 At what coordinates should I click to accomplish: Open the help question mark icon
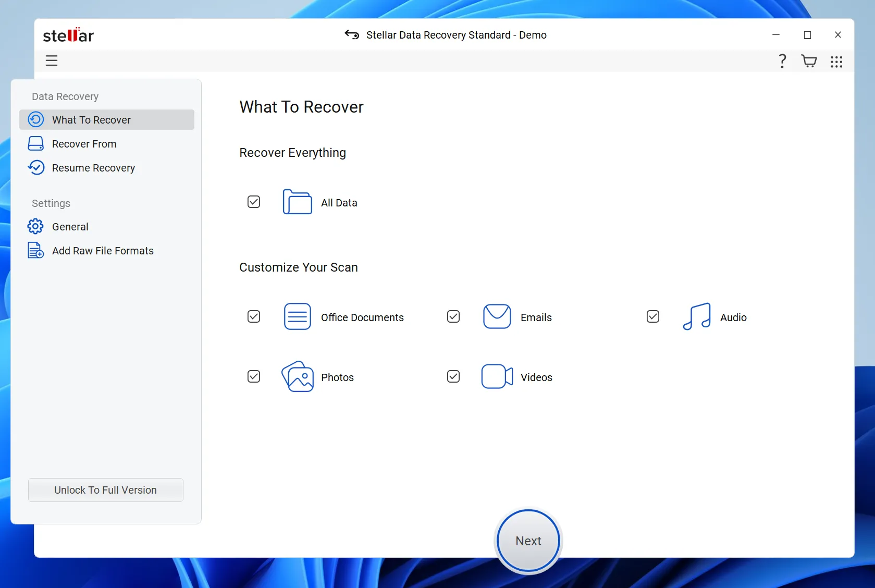pos(782,61)
